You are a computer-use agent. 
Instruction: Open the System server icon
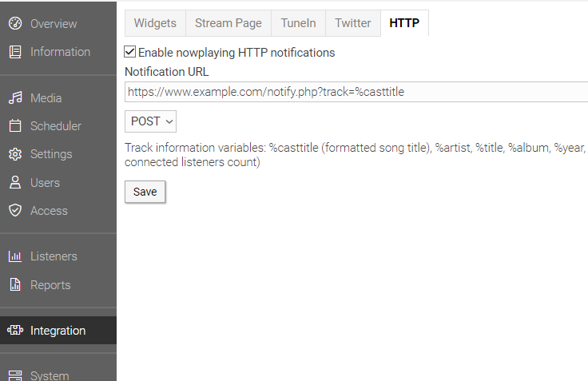(x=15, y=375)
